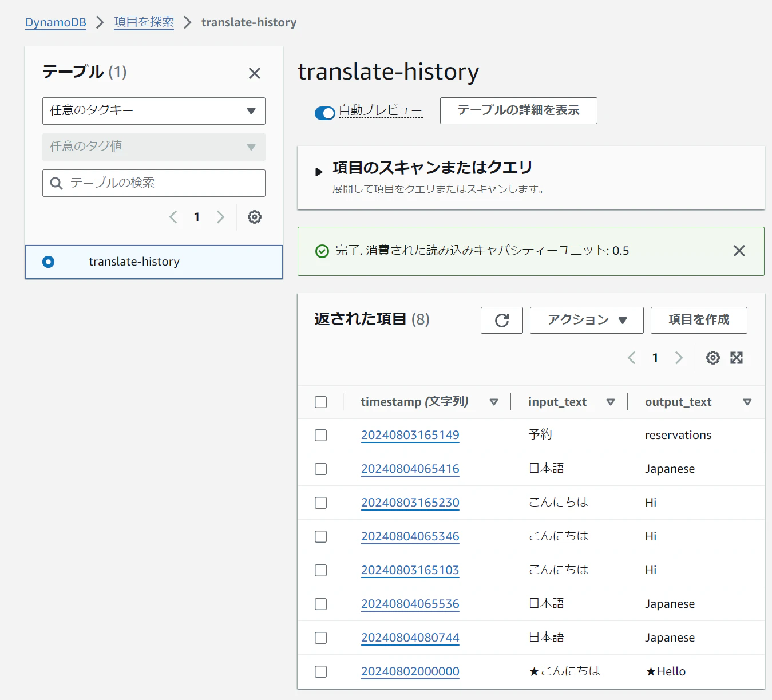Open item 20240804065536

tap(410, 604)
